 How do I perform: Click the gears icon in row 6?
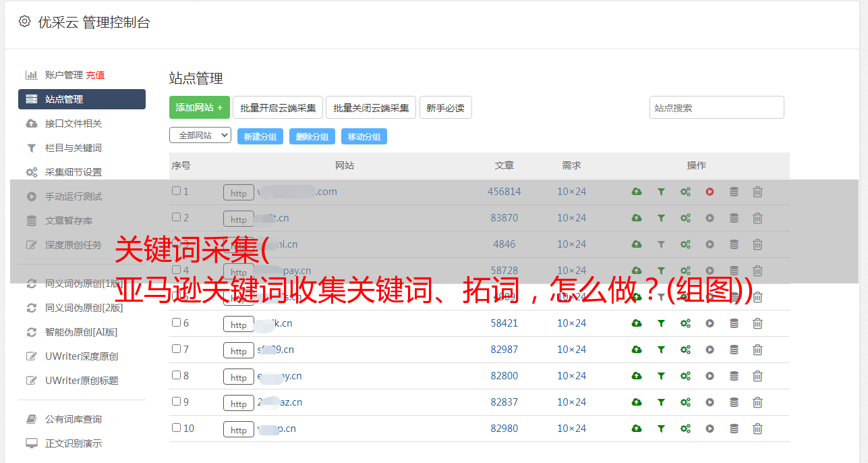(685, 323)
